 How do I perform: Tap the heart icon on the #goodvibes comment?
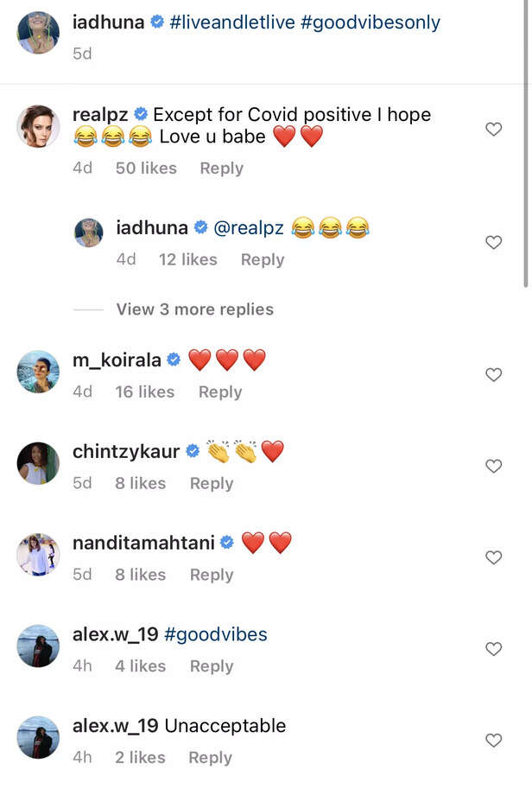(x=494, y=649)
